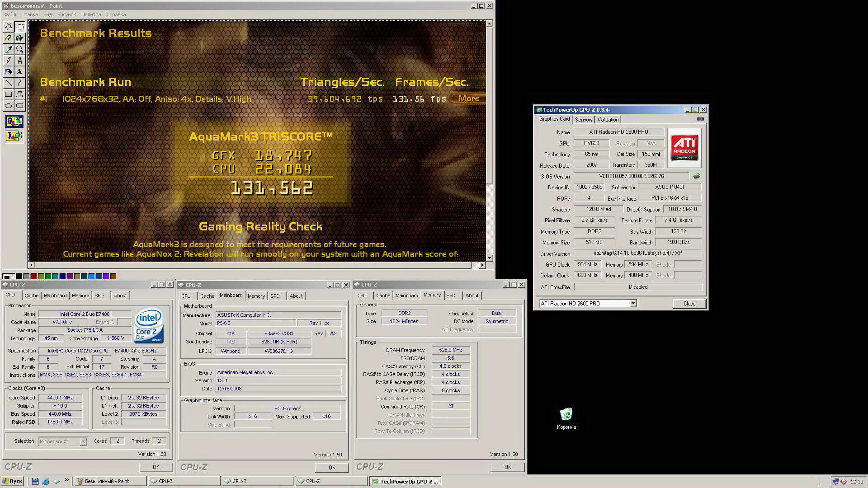
Task: Open Cache tab in the leftmost CPU-Z
Action: click(31, 296)
